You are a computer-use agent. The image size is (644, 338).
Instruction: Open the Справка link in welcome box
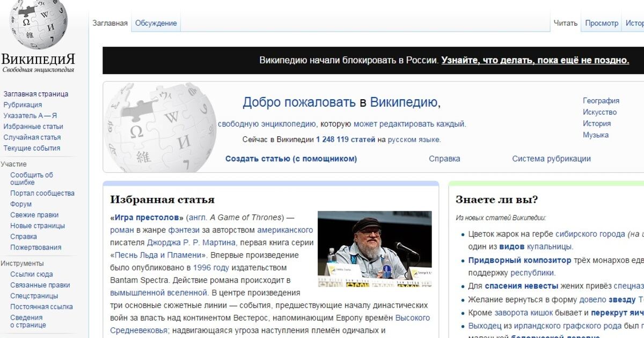(x=444, y=159)
